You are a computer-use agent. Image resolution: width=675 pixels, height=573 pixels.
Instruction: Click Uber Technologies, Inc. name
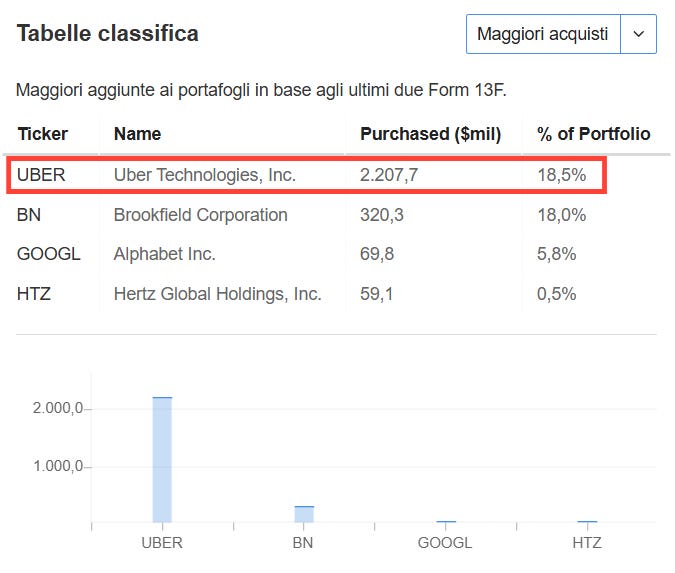point(204,175)
